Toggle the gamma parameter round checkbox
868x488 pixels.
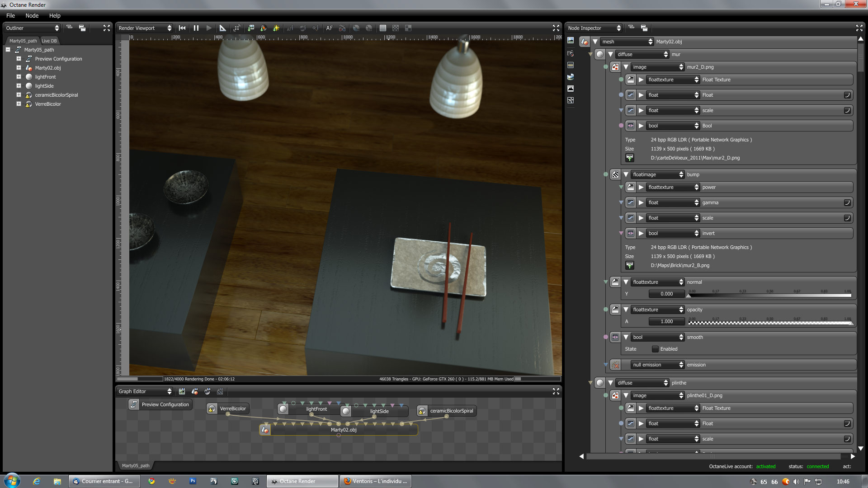click(x=847, y=202)
